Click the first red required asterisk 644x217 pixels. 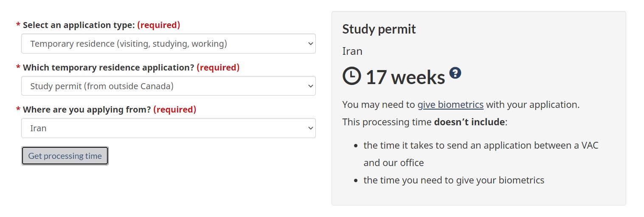click(18, 25)
